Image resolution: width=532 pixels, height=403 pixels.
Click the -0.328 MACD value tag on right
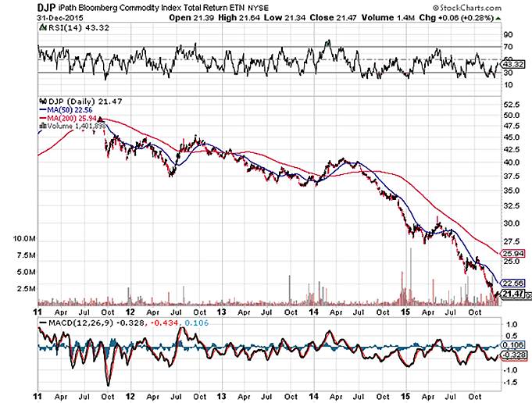point(512,355)
